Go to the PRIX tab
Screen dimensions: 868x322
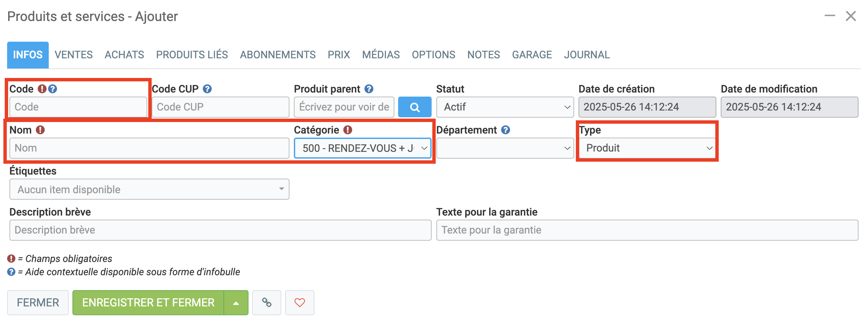click(339, 55)
